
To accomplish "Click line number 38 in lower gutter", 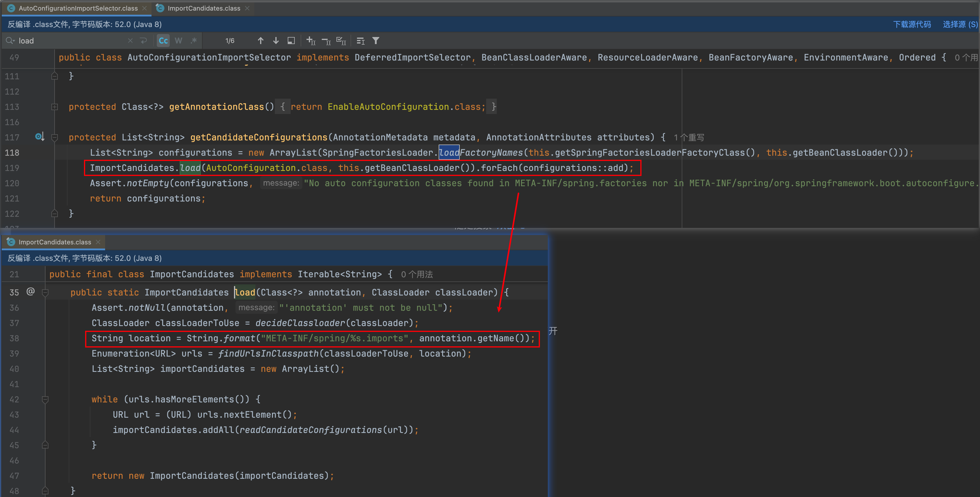I will tap(14, 338).
